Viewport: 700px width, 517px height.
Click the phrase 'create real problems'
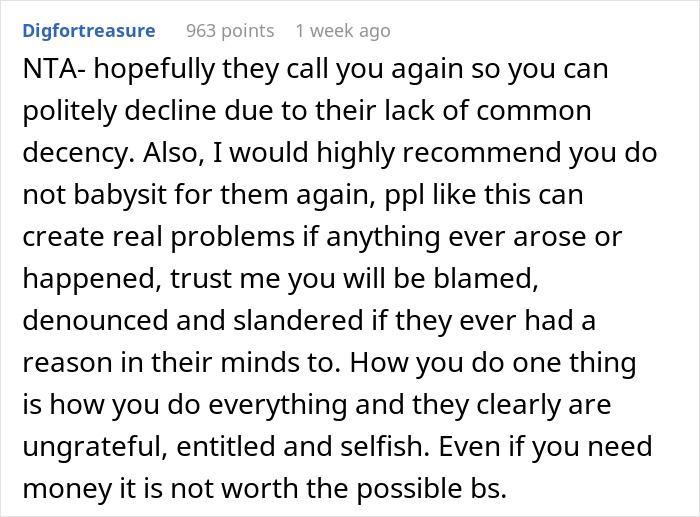click(158, 237)
